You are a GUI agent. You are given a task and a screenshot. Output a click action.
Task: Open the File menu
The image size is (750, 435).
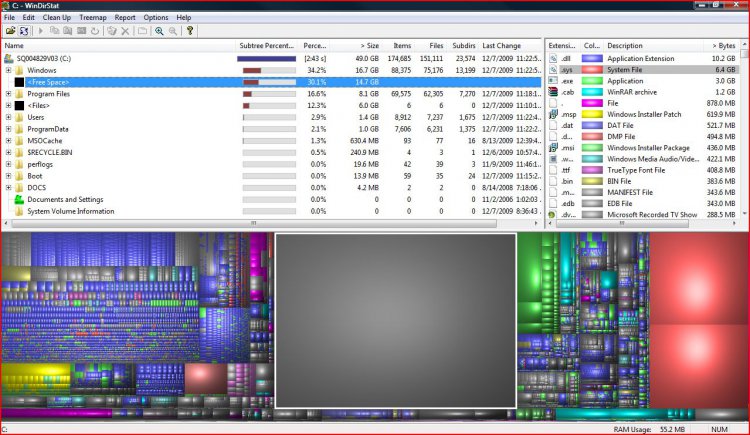click(x=10, y=17)
